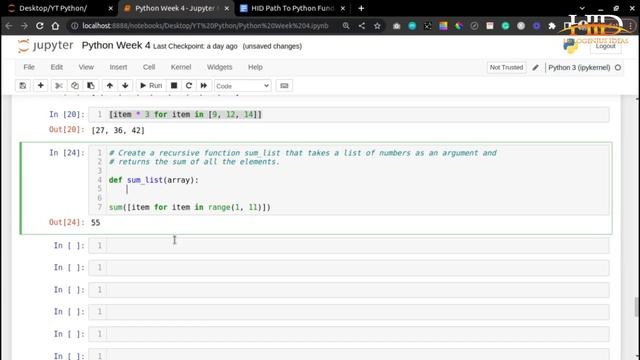Restart kernel and run all fast-forward icon
Image resolution: width=640 pixels, height=360 pixels.
(204, 86)
